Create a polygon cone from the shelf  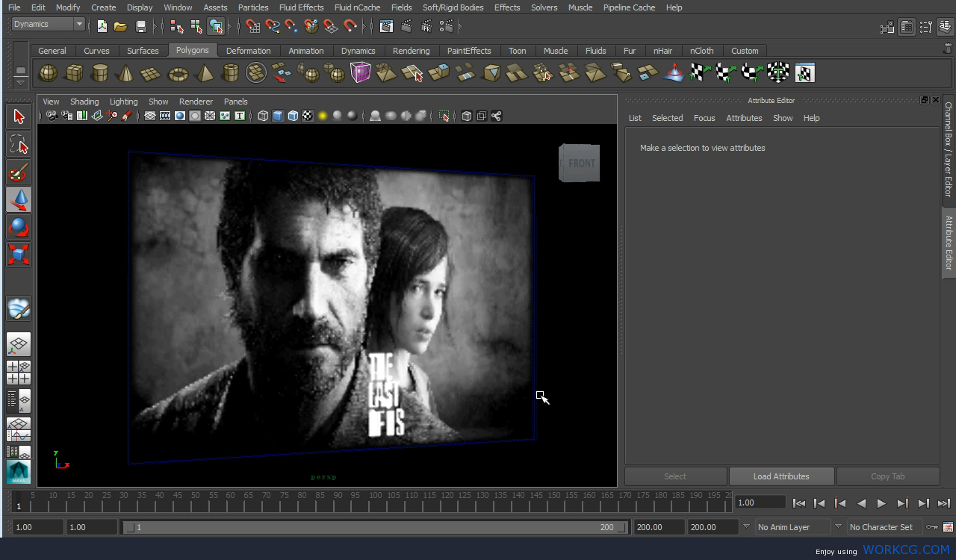(x=125, y=73)
